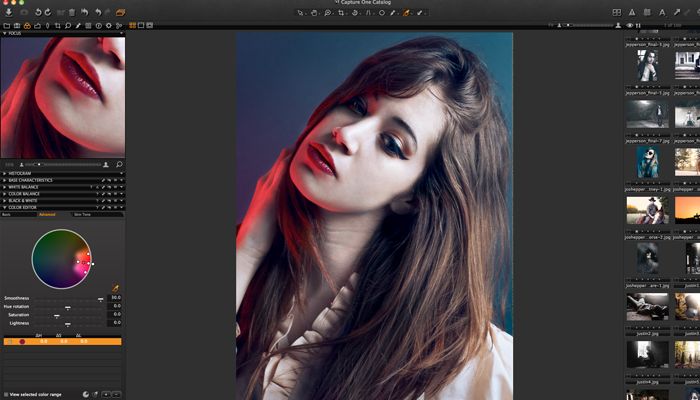Click the text annotation 'A' icon
Screen dimensions: 700x400
662,12
